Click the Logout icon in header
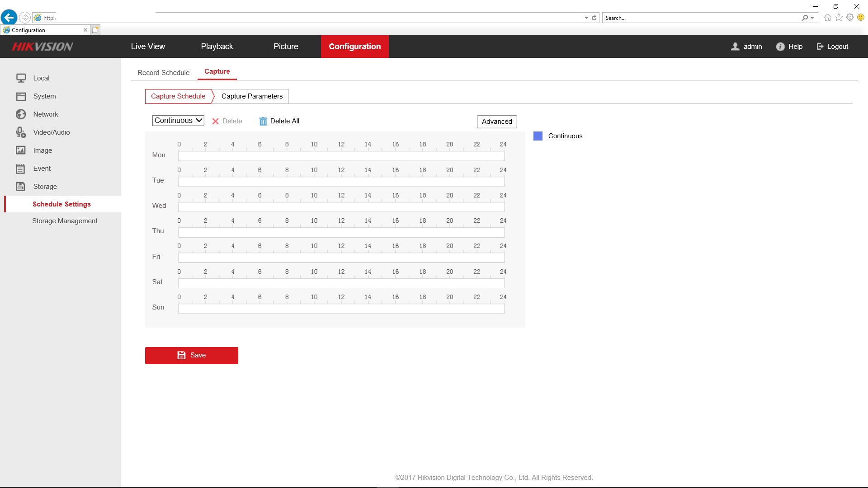The image size is (868, 488). 820,47
